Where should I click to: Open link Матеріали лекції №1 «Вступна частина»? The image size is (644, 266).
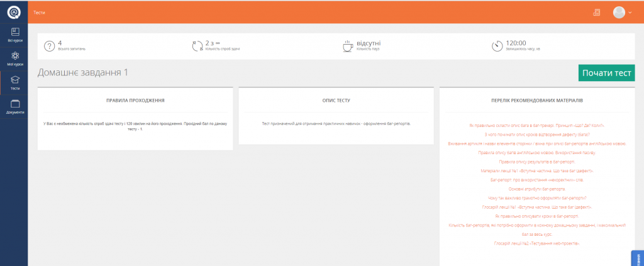537,171
